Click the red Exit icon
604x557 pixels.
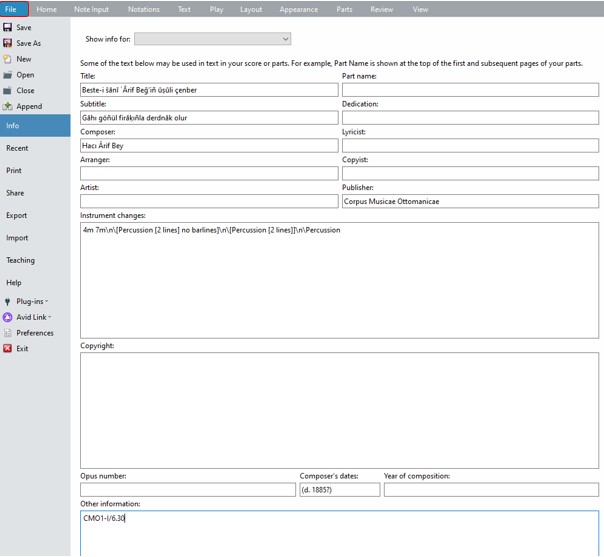point(8,349)
